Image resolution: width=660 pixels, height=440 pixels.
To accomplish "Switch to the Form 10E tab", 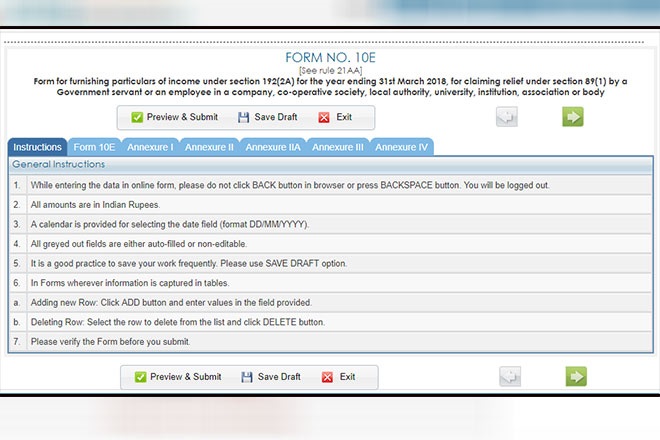I will click(x=95, y=147).
